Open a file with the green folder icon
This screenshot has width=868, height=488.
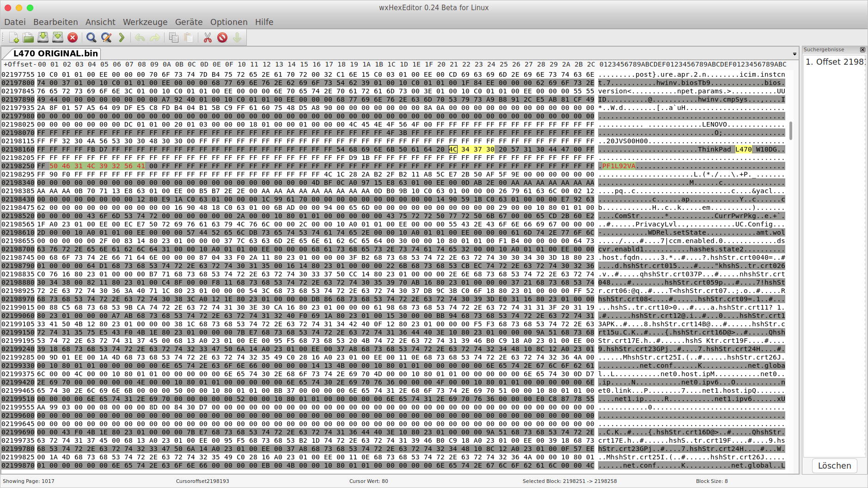28,37
